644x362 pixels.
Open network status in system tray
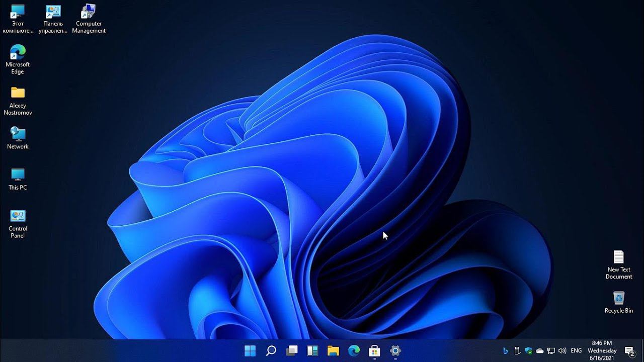coord(551,350)
